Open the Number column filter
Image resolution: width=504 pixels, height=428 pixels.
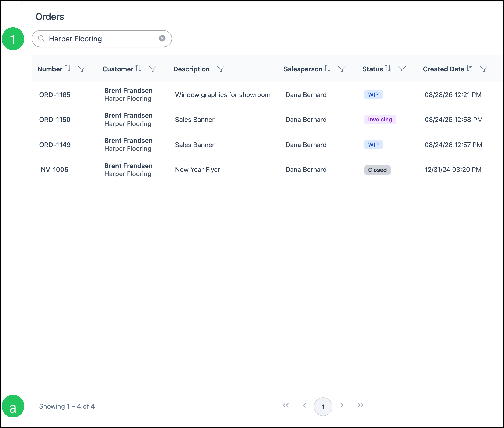click(82, 69)
